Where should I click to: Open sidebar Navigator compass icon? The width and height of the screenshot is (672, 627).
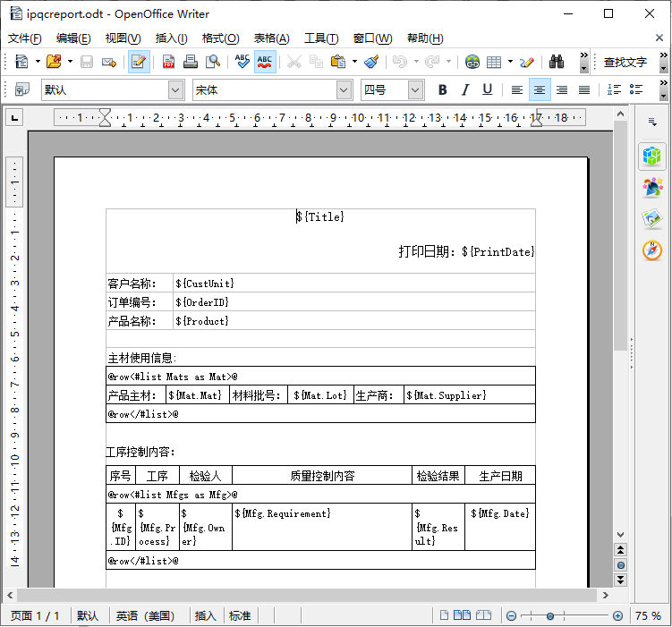[652, 250]
